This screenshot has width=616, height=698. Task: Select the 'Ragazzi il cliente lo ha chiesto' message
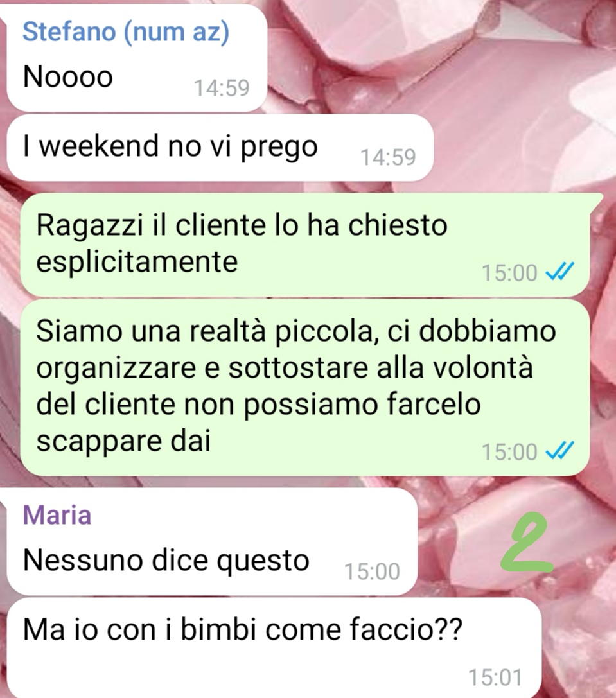point(305,245)
